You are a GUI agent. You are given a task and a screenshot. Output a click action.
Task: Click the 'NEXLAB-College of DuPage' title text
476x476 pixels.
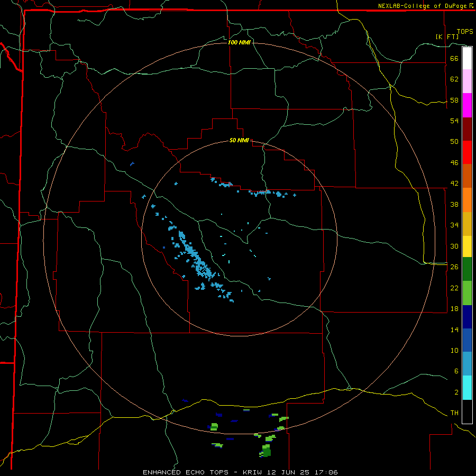point(422,6)
